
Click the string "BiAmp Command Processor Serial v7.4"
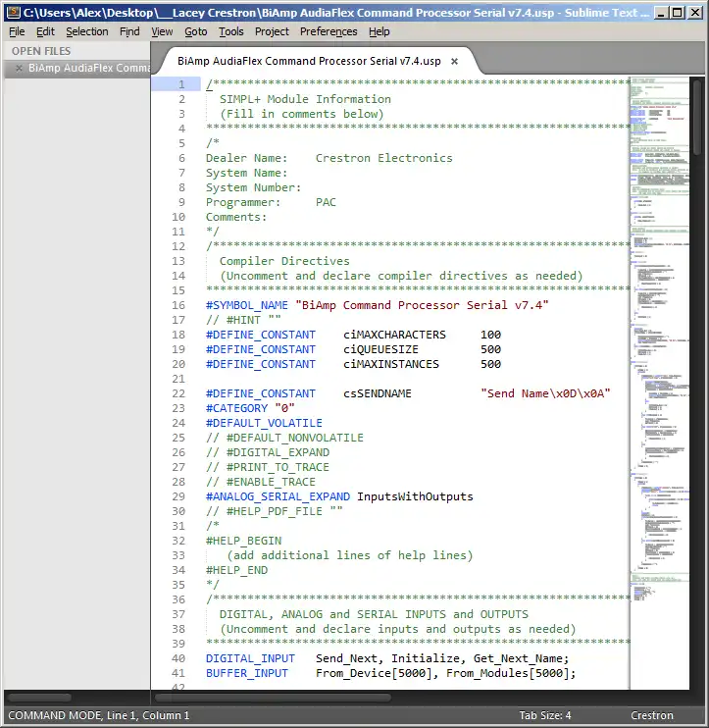coord(422,305)
